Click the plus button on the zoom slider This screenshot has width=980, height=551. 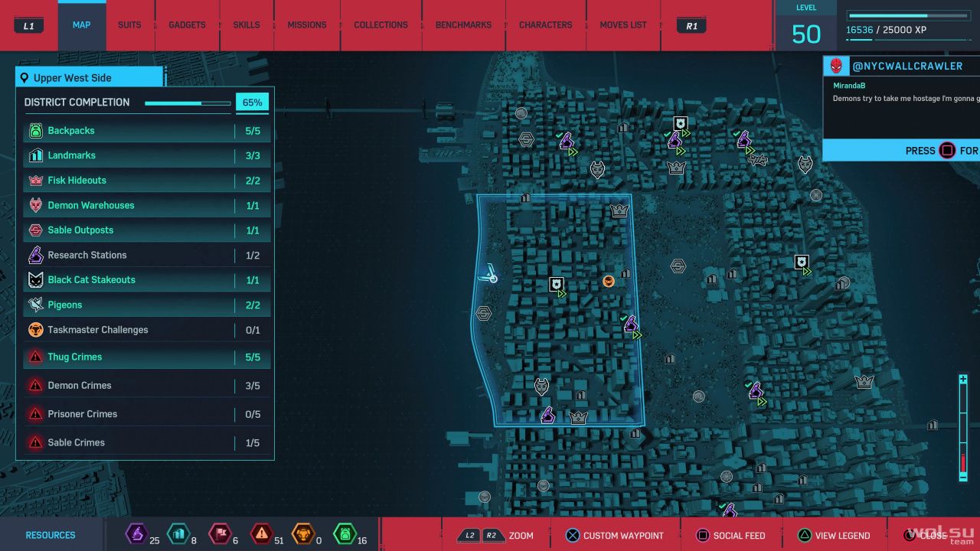(963, 380)
